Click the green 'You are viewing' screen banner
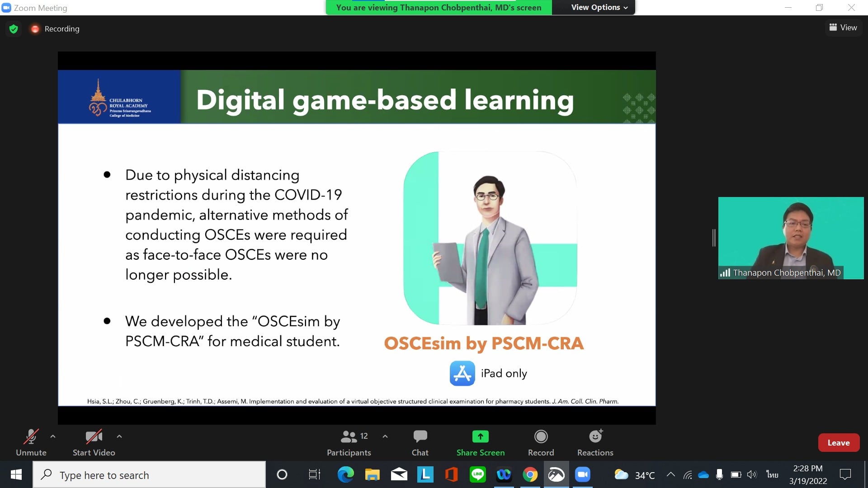This screenshot has width=868, height=488. click(x=439, y=7)
